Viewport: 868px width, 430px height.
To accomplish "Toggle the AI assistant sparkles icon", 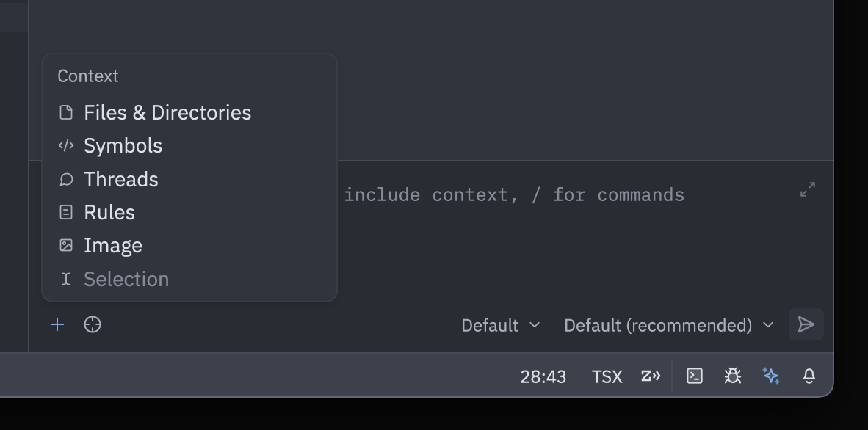I will (772, 376).
